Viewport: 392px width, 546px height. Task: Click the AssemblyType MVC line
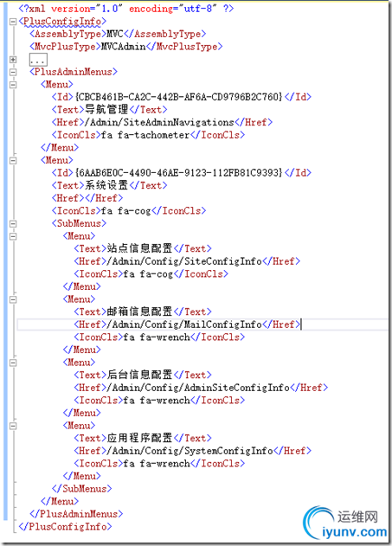pos(118,34)
